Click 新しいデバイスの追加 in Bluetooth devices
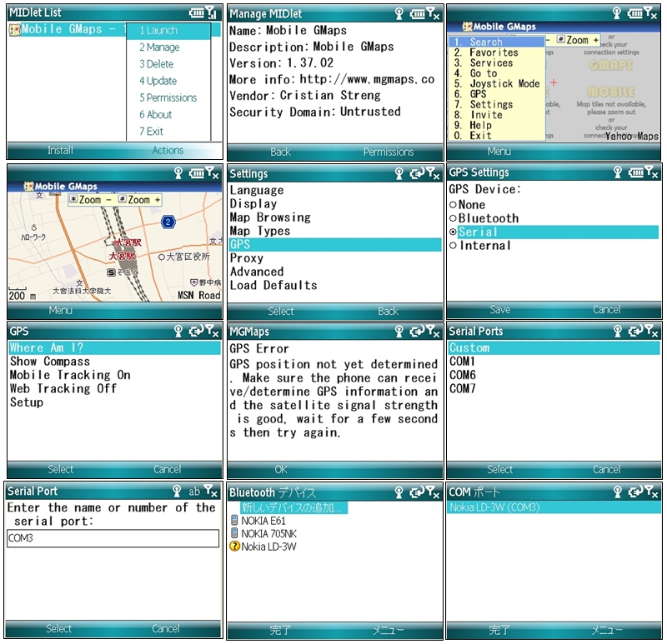 pos(293,507)
